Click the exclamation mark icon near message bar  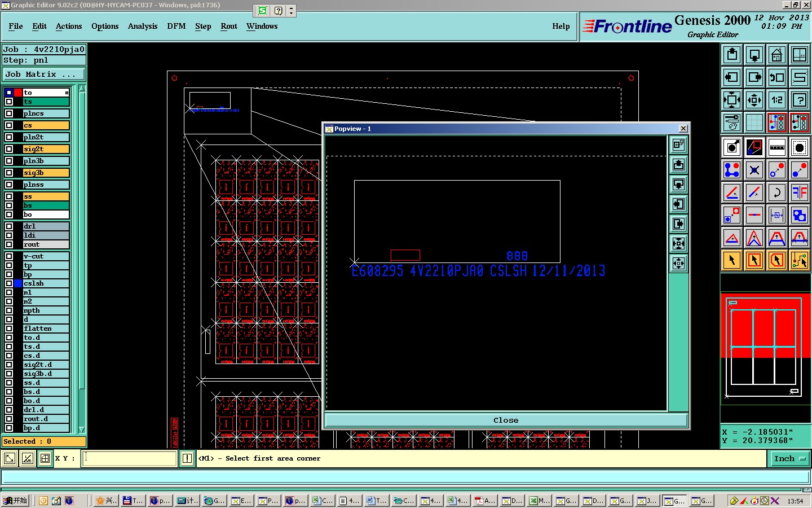point(187,459)
